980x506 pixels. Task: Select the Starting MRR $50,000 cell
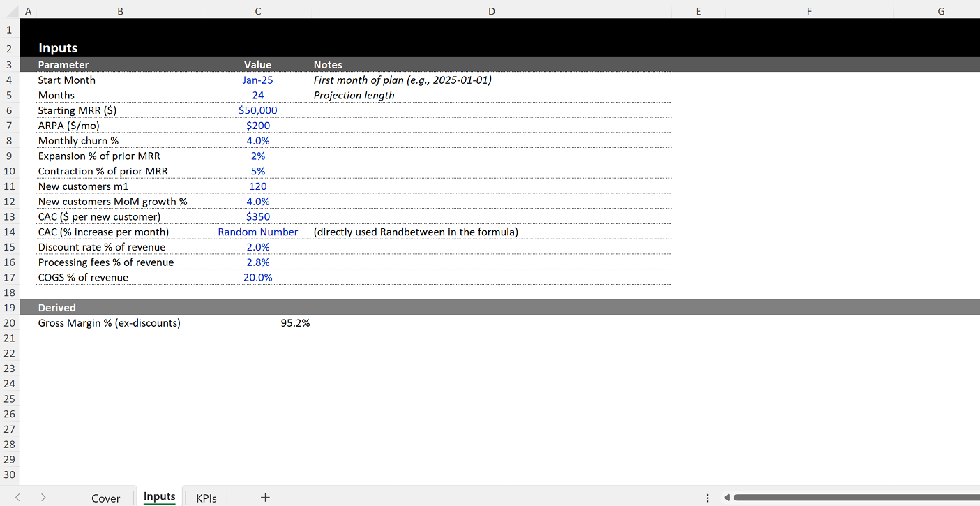(x=258, y=110)
